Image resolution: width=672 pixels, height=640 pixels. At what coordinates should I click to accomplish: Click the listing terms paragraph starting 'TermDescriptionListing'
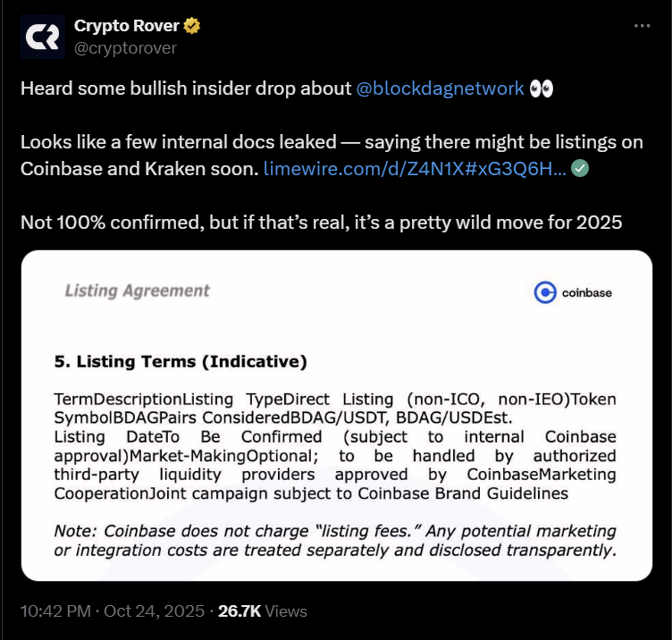pyautogui.click(x=335, y=445)
